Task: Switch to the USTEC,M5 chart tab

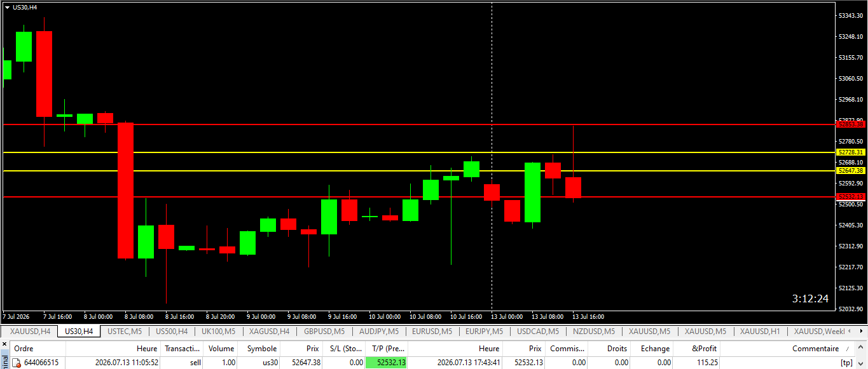Action: [125, 331]
